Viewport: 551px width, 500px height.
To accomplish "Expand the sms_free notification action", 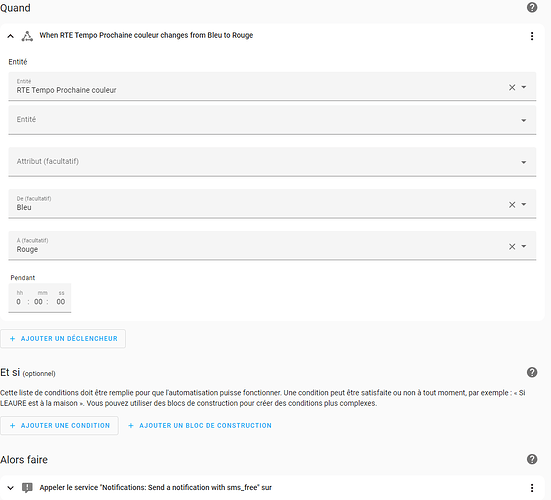I will point(11,488).
